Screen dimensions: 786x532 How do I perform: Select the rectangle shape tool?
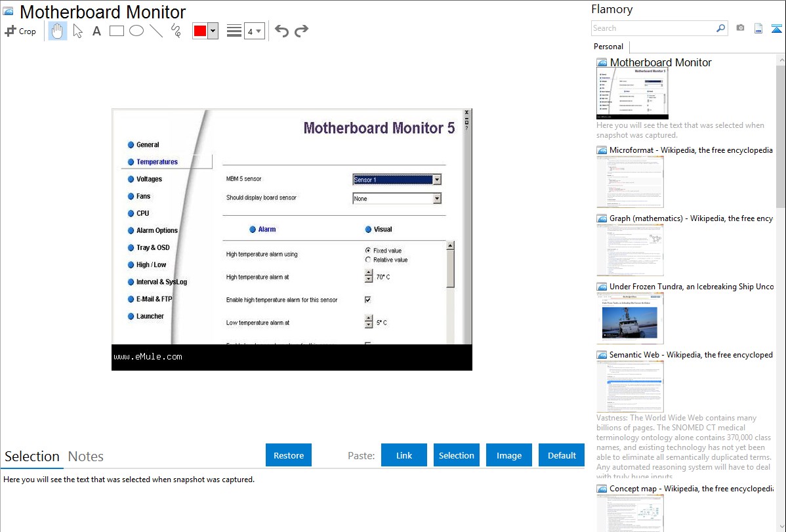(x=116, y=31)
